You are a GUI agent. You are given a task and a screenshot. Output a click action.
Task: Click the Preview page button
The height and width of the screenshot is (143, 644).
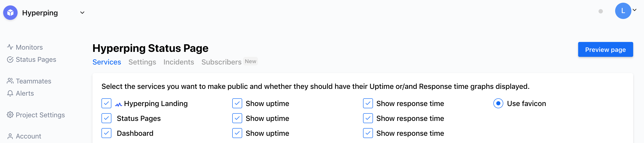coord(605,49)
